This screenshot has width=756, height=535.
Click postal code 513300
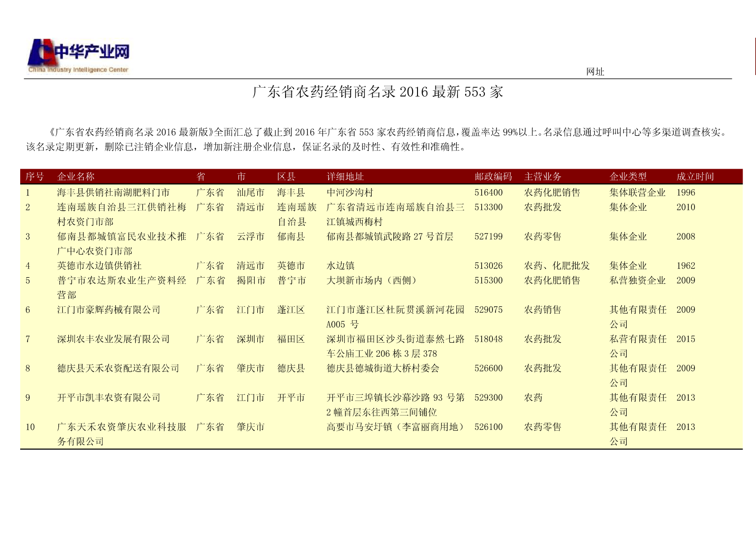coord(488,207)
